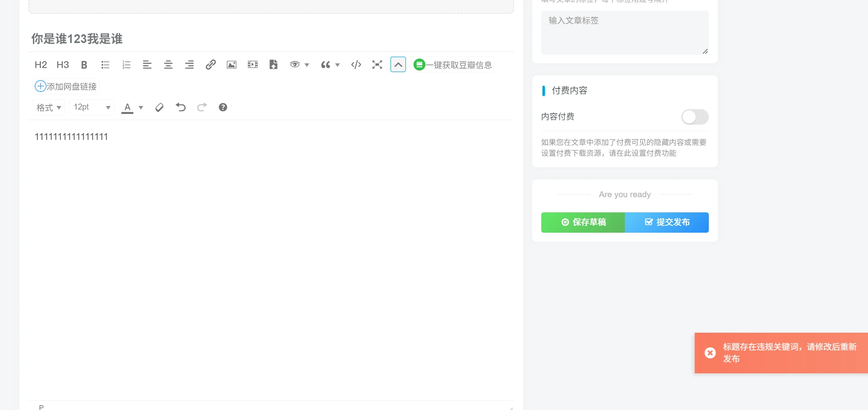Click 提交发布 to publish article
Viewport: 868px width, 410px height.
click(667, 222)
